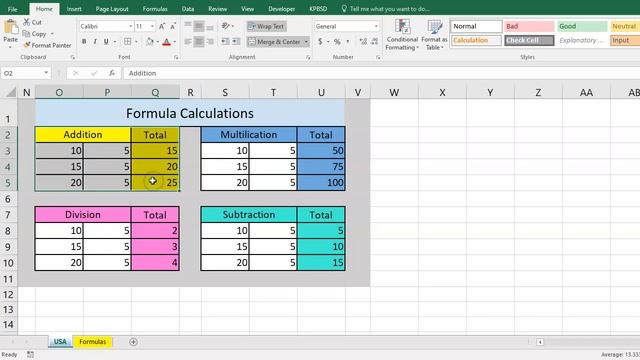Click the red Font Color A
Screen dimensions: 640x360
[167, 41]
